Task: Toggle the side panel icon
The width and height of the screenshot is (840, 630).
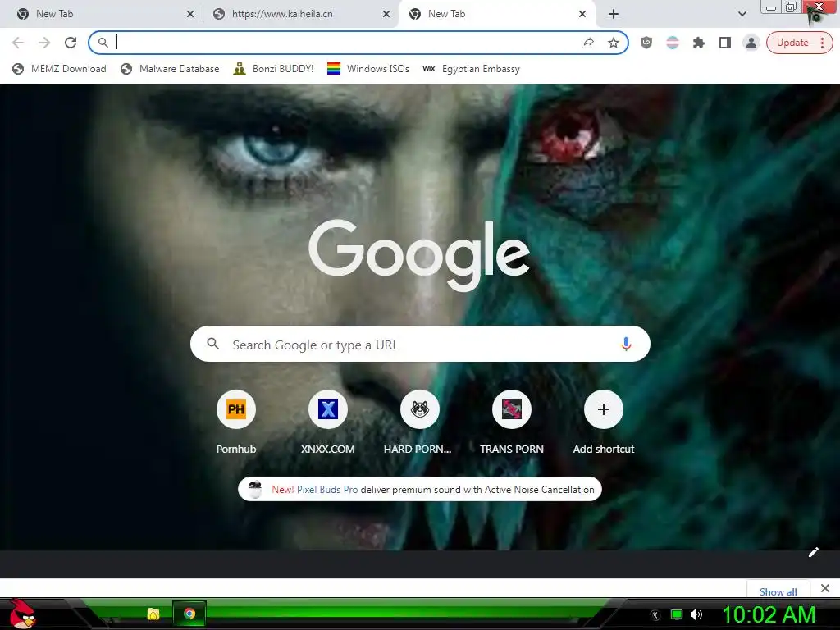Action: click(x=725, y=43)
